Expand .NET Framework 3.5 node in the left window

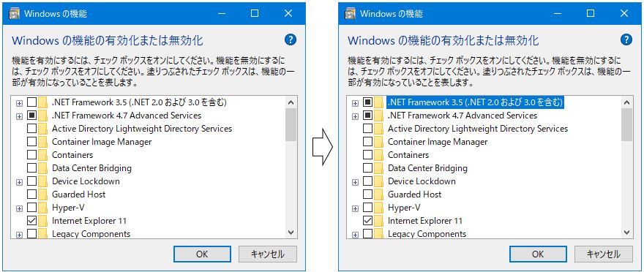click(19, 103)
